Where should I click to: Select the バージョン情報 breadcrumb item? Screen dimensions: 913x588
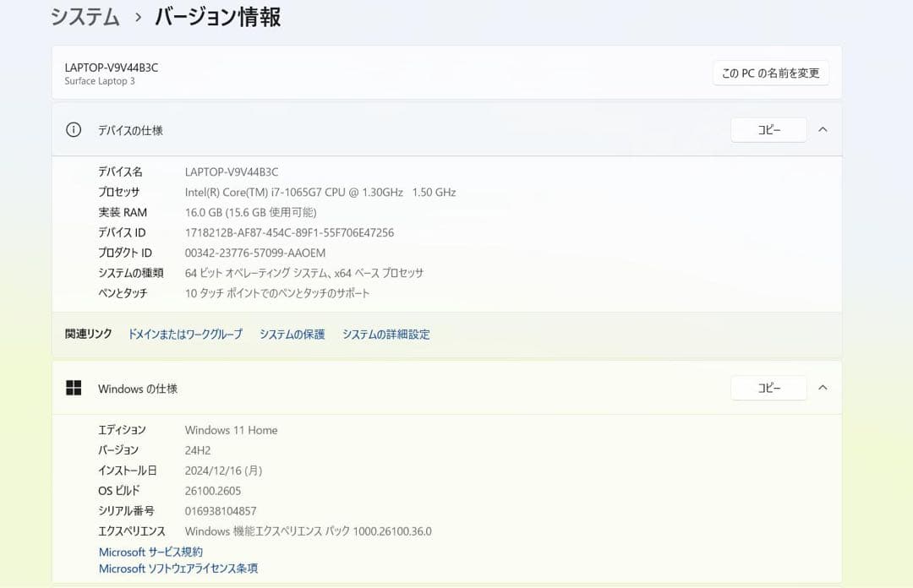(216, 16)
